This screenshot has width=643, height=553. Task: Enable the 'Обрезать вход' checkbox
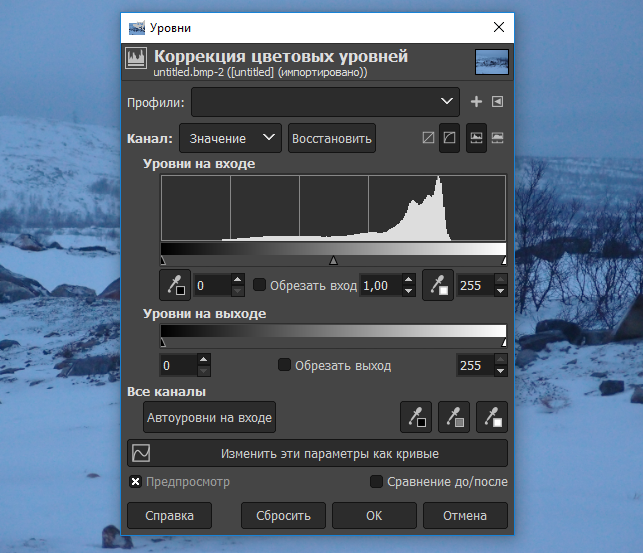click(x=260, y=285)
